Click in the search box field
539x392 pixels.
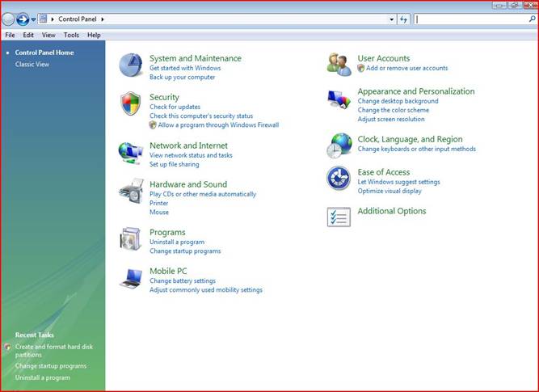coord(469,19)
